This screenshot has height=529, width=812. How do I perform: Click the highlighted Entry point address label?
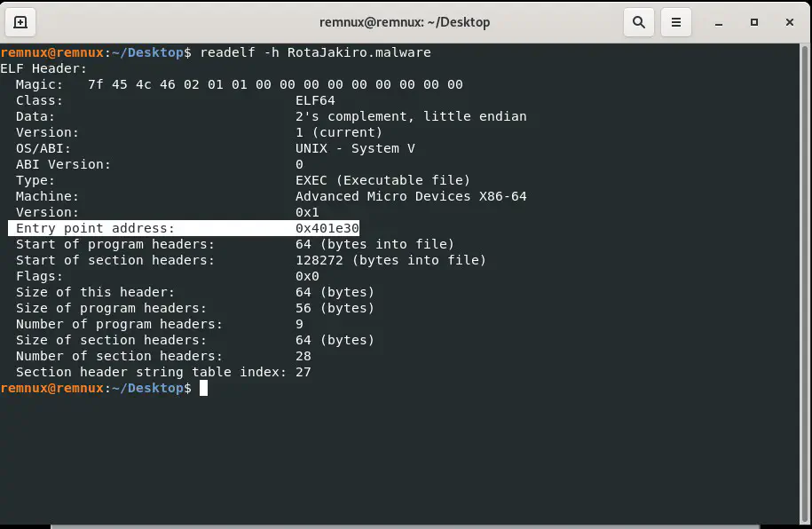click(96, 228)
